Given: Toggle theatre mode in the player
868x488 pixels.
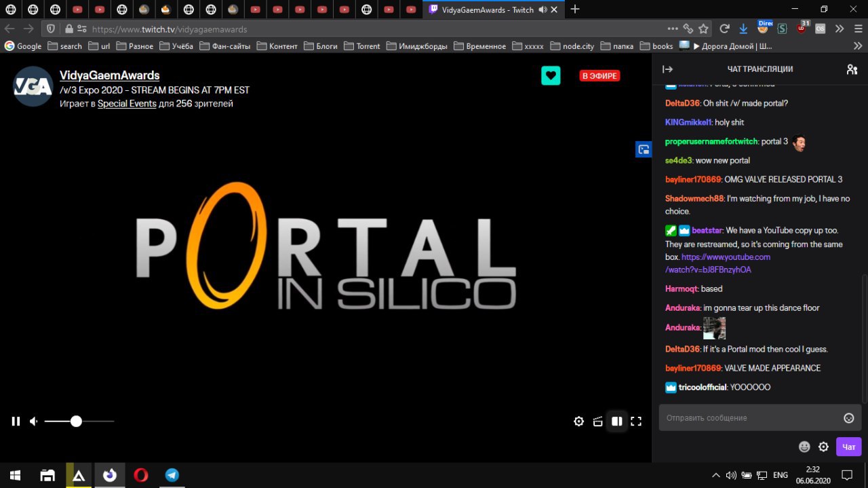Looking at the screenshot, I should [616, 421].
